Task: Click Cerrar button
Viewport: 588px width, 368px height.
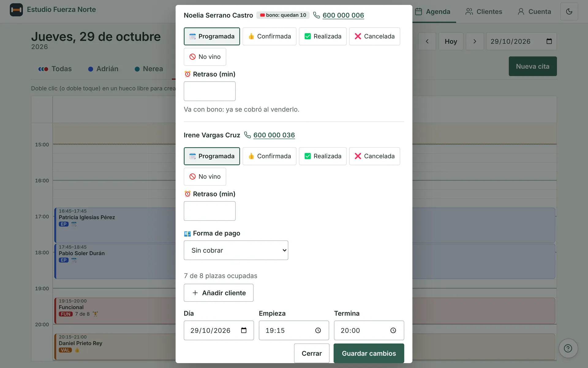Action: click(x=311, y=353)
